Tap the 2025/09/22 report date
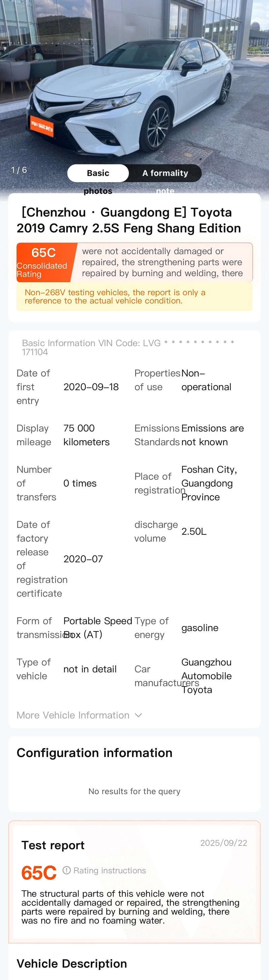269x980 pixels. (224, 843)
